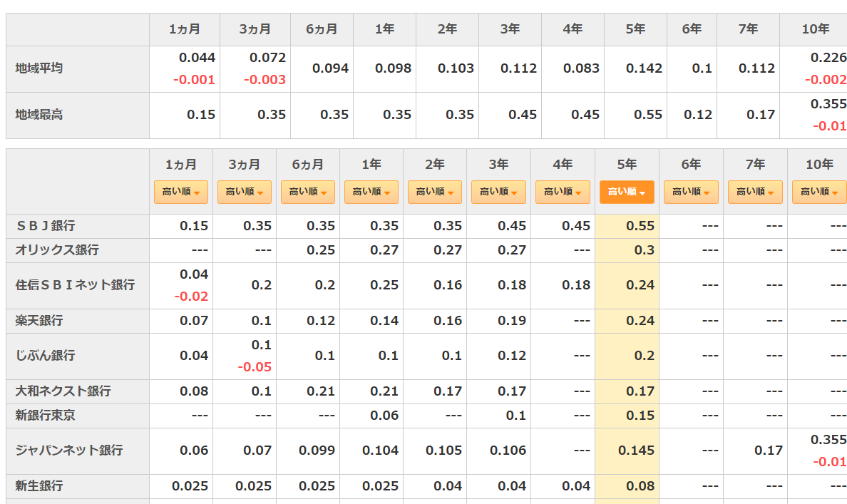Screen dimensions: 847x504
Task: Click the ＳＢＪ銀行 5年 rate 0.55
Action: [640, 226]
